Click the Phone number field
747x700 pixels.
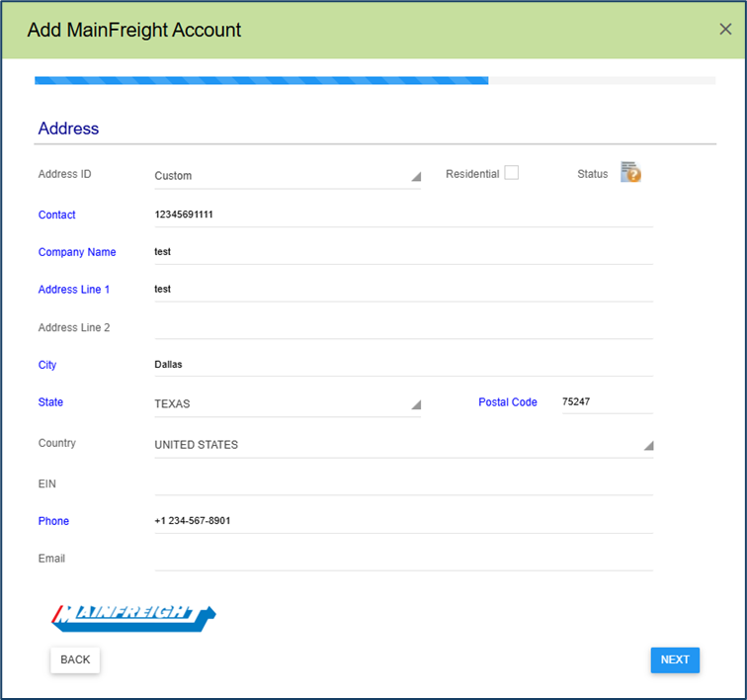[x=403, y=521]
